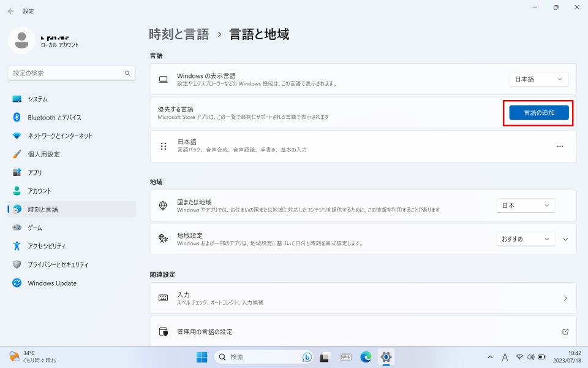Expand the 地域設定 section chevron
Viewport: 588px width, 368px height.
click(565, 239)
